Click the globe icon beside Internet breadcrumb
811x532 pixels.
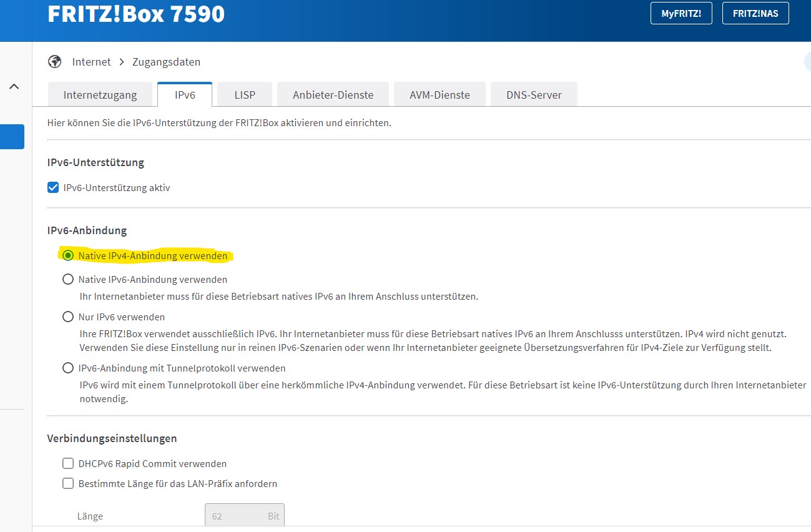[x=55, y=62]
